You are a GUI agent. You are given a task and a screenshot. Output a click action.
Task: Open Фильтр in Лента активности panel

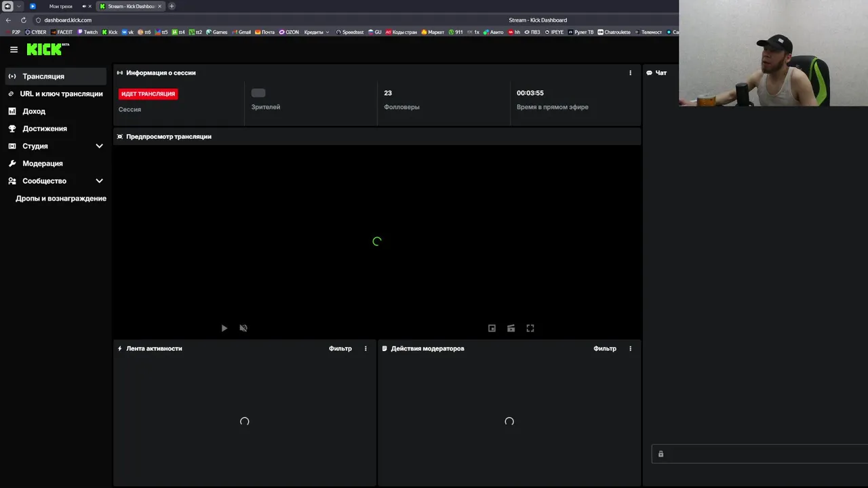(340, 348)
